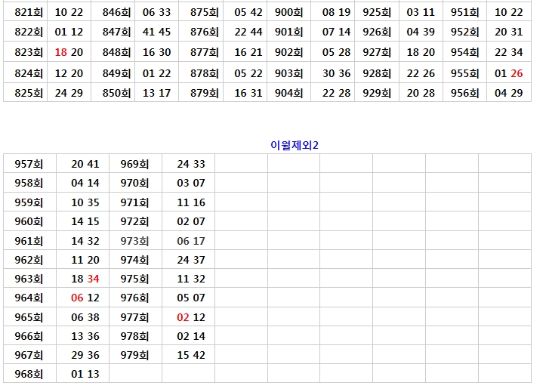
Task: Select the 957회 round cell
Action: coord(29,164)
